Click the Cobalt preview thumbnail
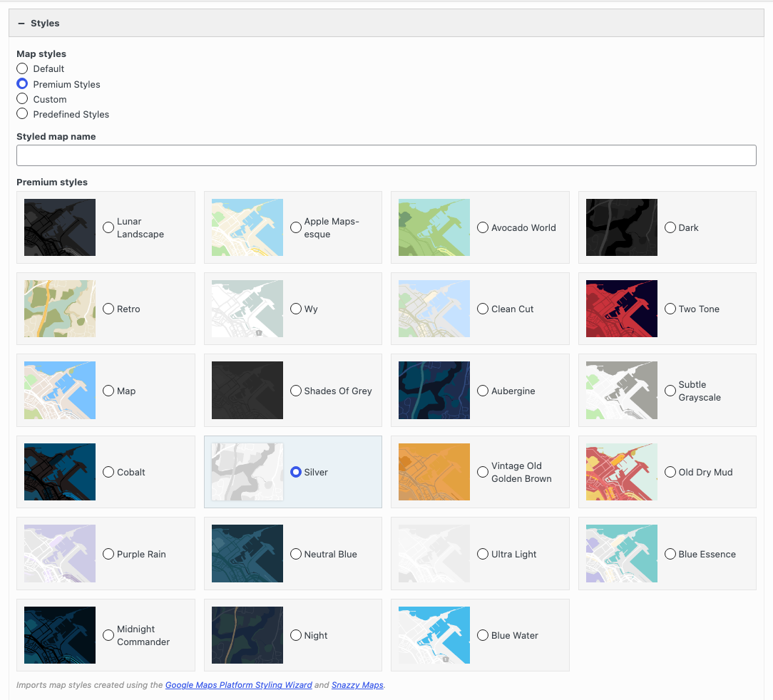 click(x=60, y=472)
